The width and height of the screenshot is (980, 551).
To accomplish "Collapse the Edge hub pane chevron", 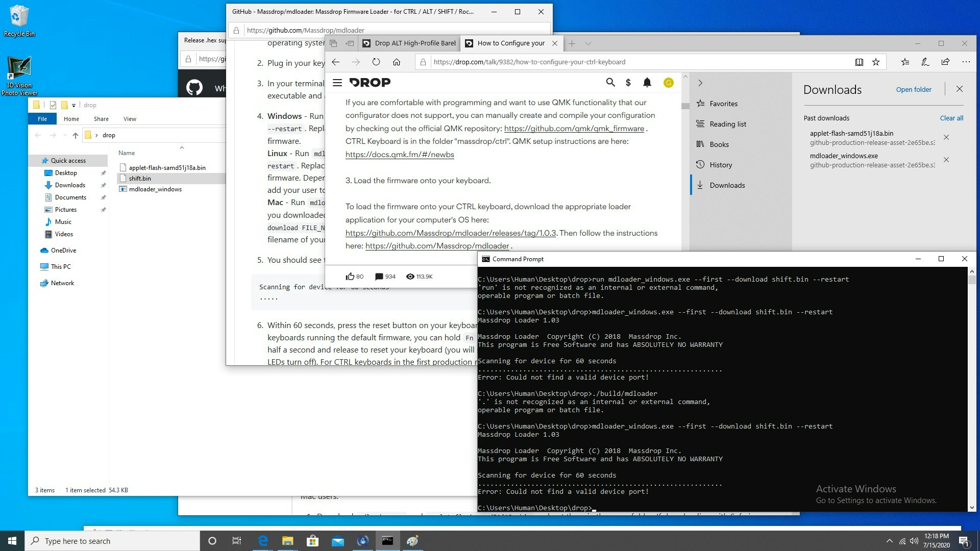I will (700, 83).
